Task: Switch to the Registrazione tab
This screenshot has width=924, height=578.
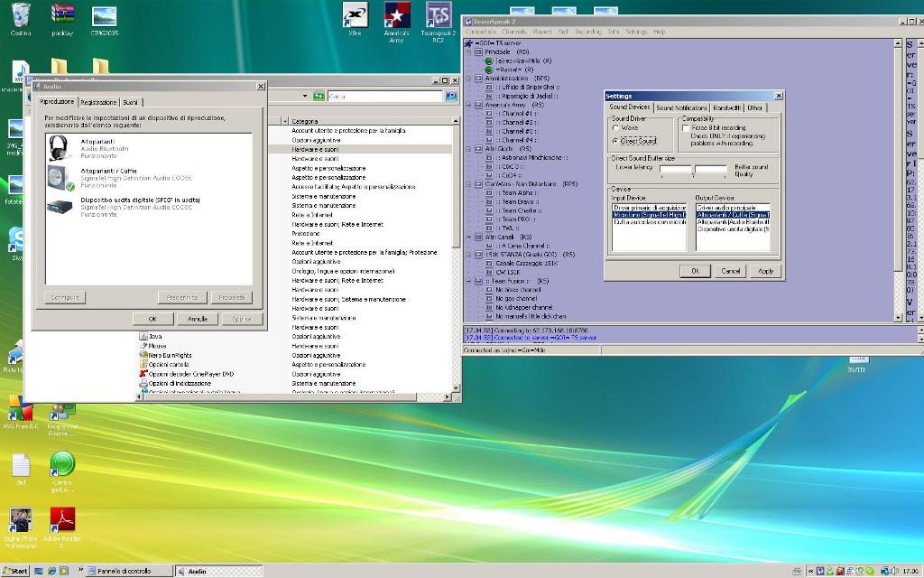Action: 98,103
